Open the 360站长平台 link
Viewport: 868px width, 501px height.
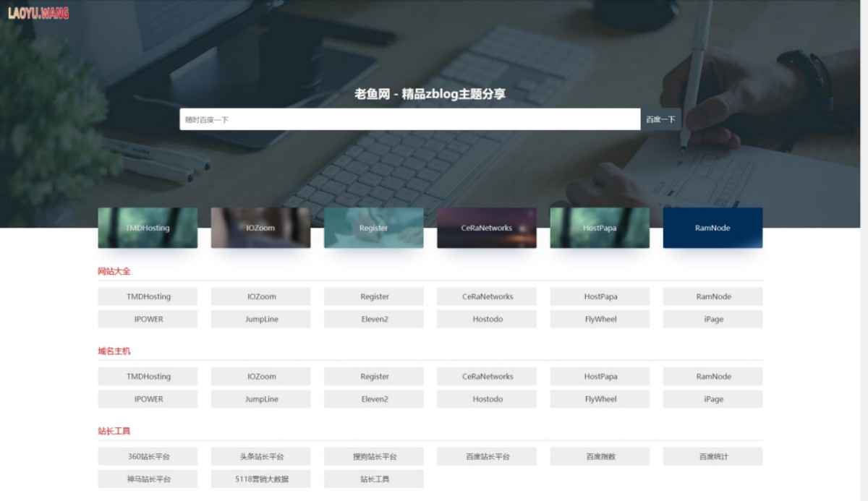tap(148, 456)
